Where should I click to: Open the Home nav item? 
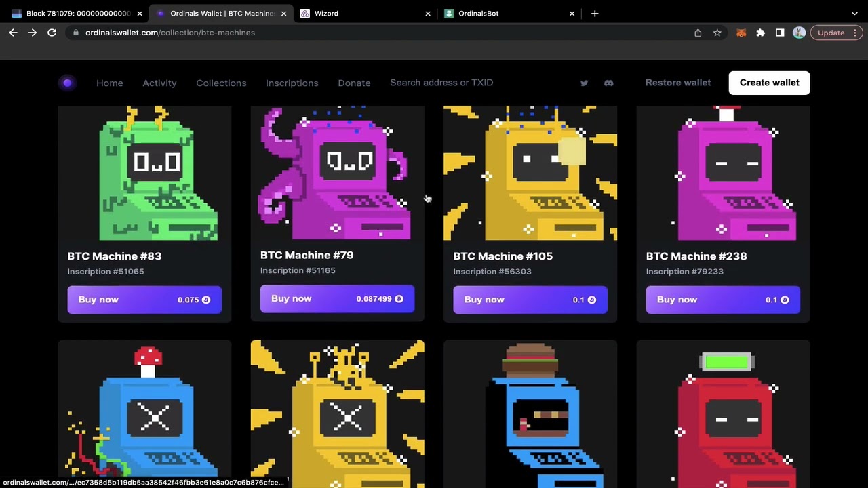point(110,83)
